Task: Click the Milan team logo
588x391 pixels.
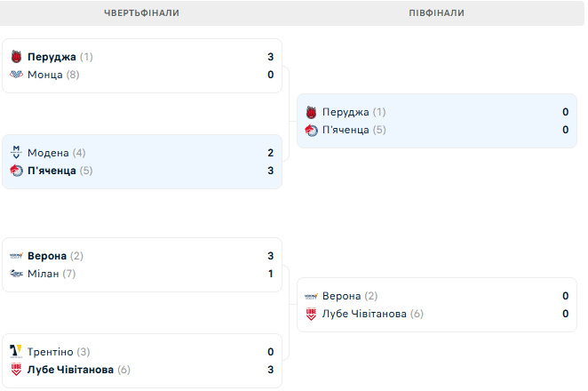Action: pos(16,274)
